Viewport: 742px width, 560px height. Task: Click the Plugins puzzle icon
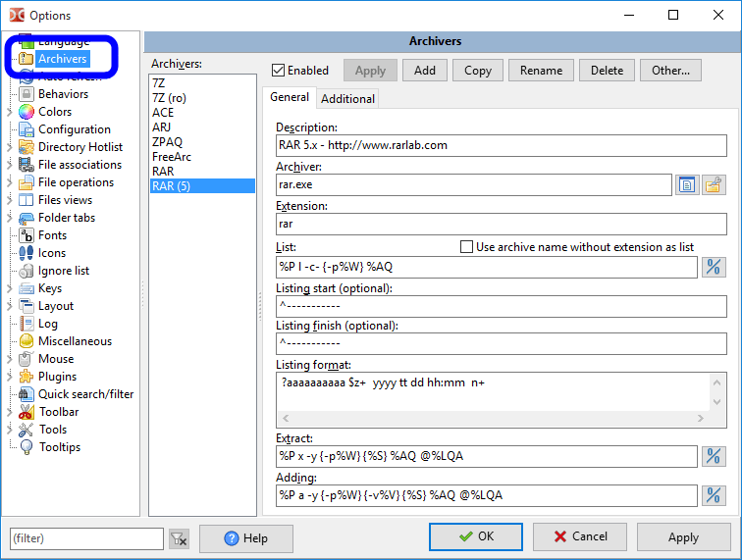click(26, 377)
